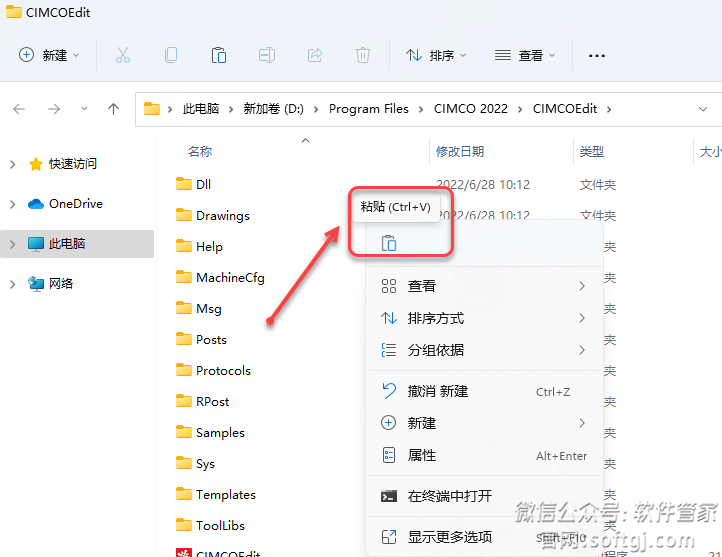Select the Drawings folder
The width and height of the screenshot is (722, 557).
tap(213, 215)
